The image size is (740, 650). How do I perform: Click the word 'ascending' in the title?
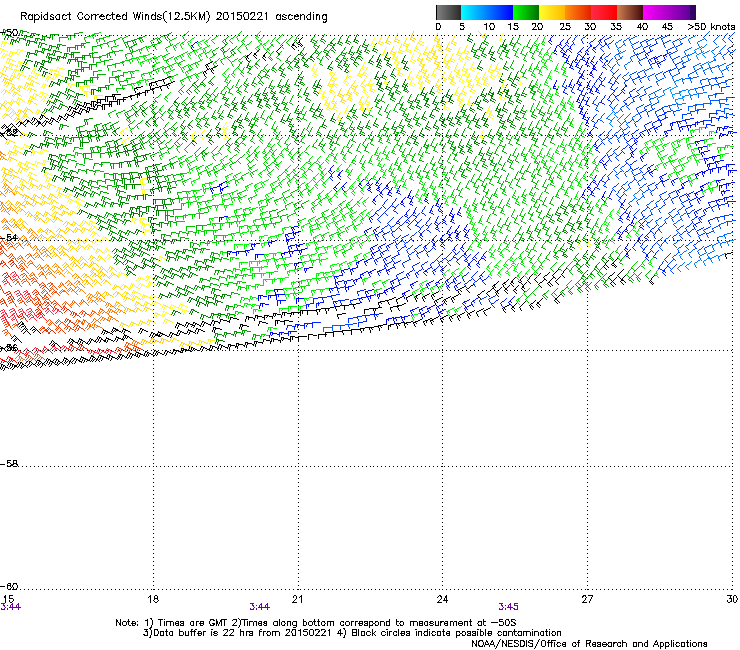click(301, 17)
